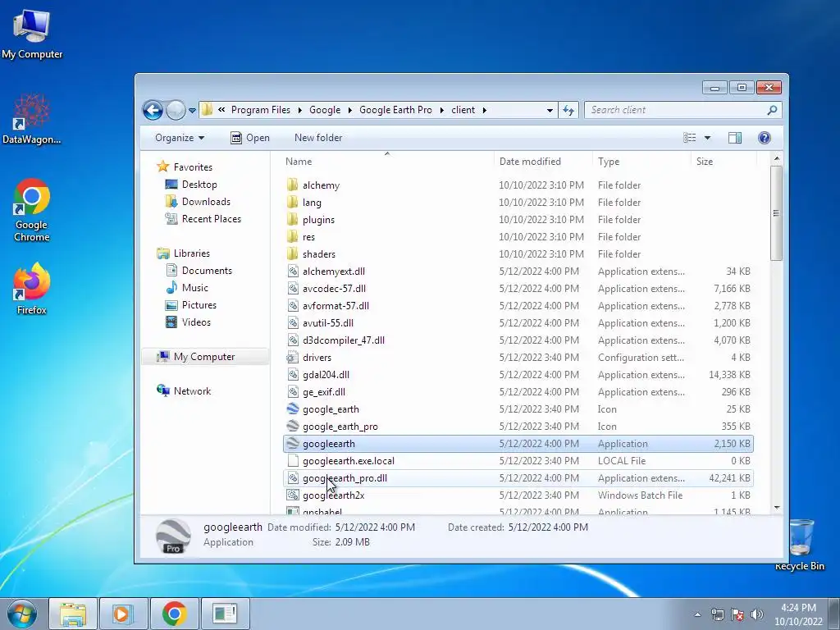
Task: Open Windows Media Player taskbar icon
Action: pyautogui.click(x=124, y=614)
